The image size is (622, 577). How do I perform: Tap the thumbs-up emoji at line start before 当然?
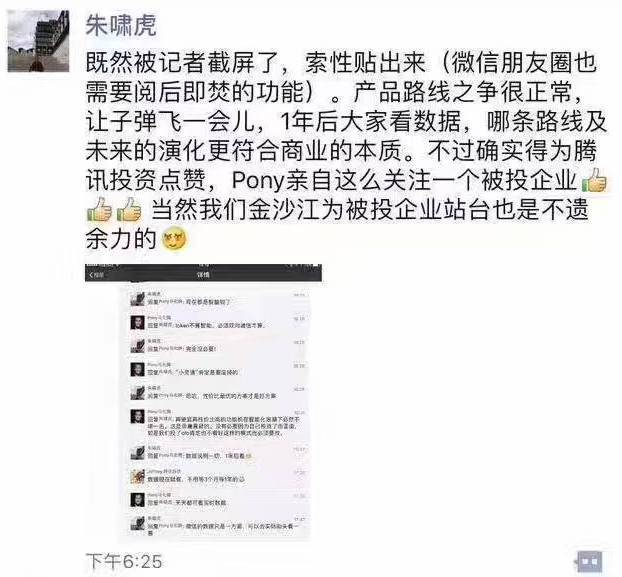pos(99,210)
